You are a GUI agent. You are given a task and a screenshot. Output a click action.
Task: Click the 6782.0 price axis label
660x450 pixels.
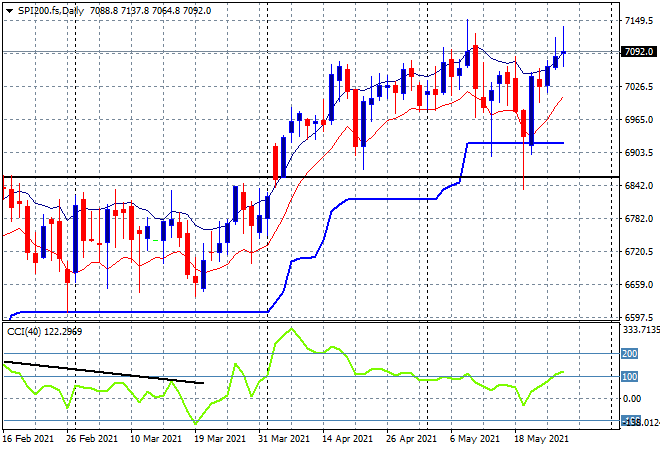pyautogui.click(x=639, y=218)
